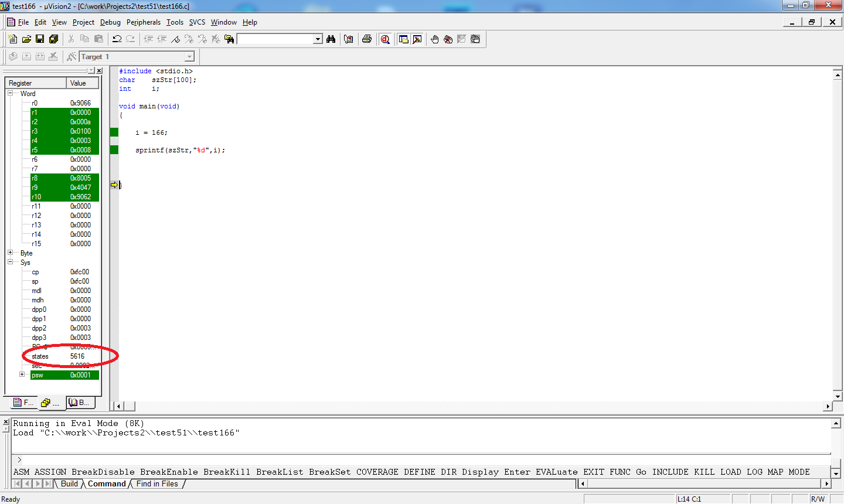Close the register panel with x
The height and width of the screenshot is (504, 844).
click(99, 71)
